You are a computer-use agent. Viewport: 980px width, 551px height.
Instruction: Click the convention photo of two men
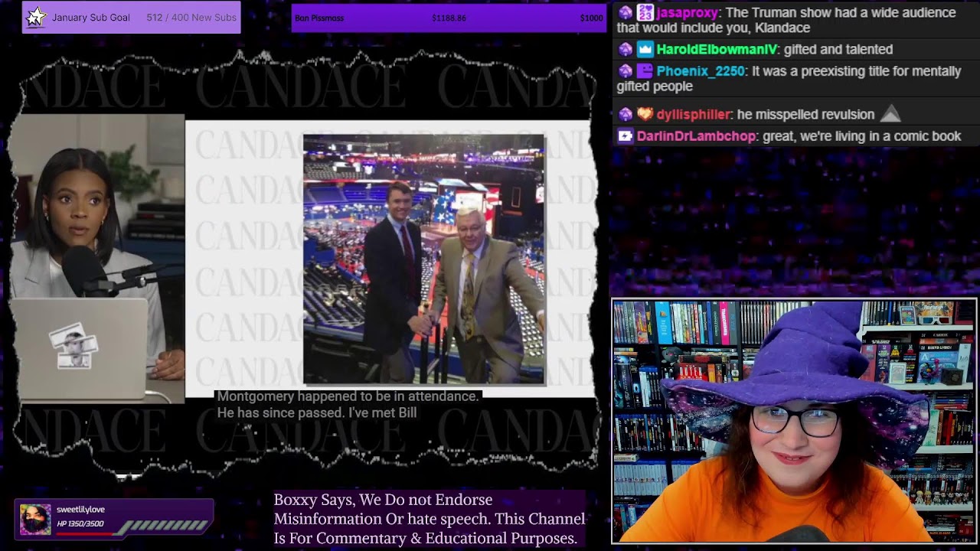tap(424, 259)
